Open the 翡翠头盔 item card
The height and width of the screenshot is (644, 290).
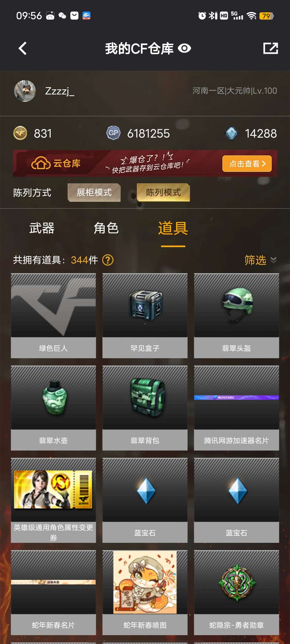[237, 316]
